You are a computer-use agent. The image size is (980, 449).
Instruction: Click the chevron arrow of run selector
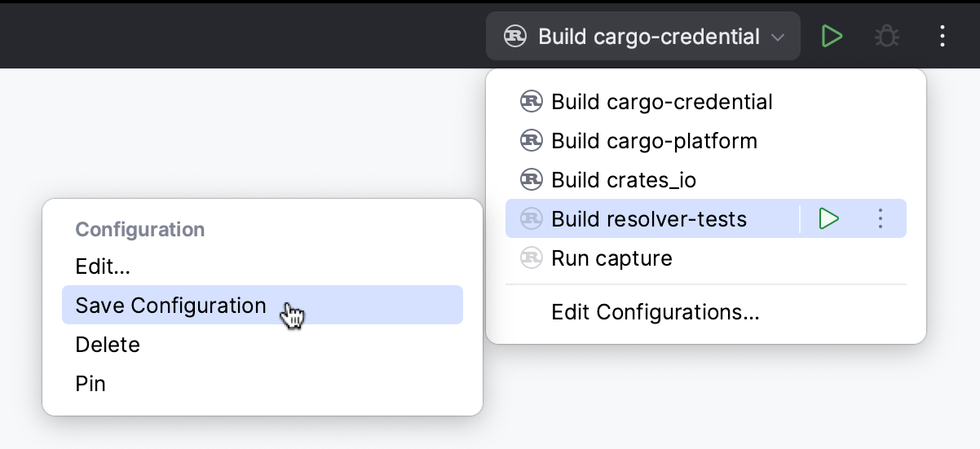coord(778,37)
